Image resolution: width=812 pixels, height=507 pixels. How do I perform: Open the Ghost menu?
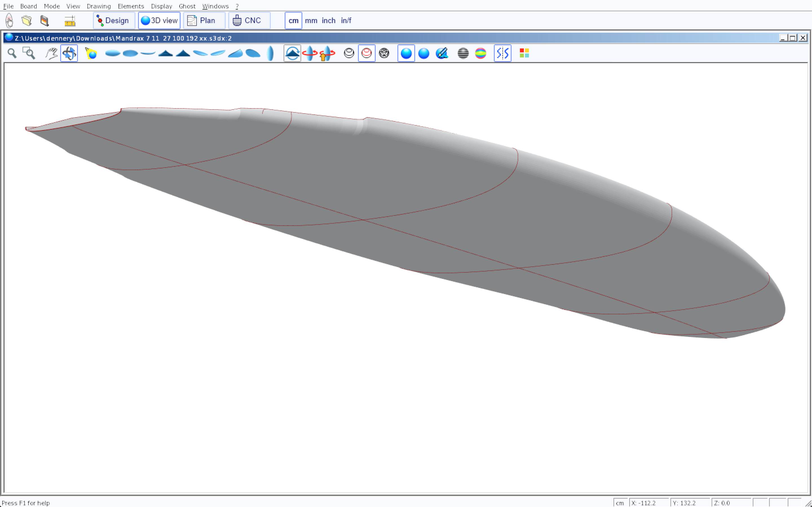click(187, 6)
